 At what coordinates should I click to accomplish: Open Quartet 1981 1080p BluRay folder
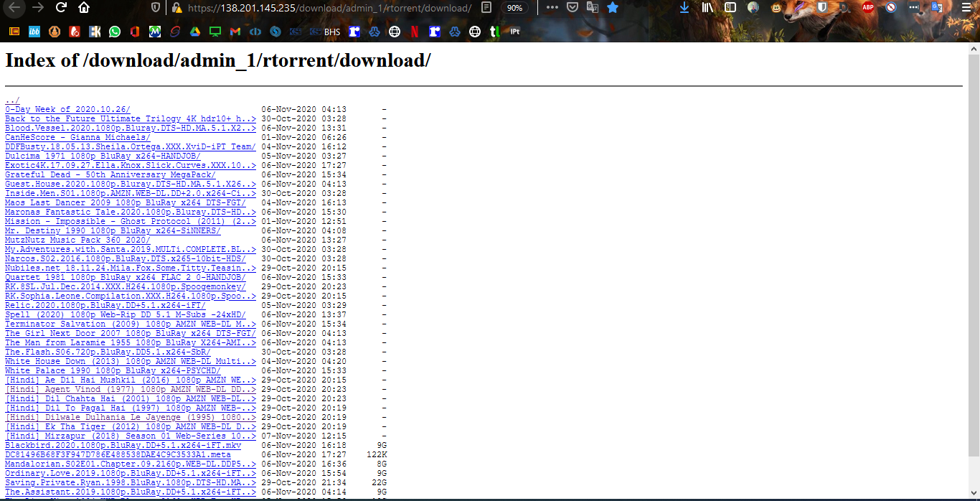pyautogui.click(x=126, y=277)
